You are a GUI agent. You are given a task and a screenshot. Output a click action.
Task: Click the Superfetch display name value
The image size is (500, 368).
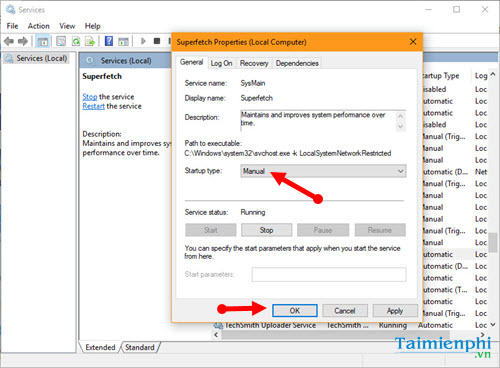[257, 98]
